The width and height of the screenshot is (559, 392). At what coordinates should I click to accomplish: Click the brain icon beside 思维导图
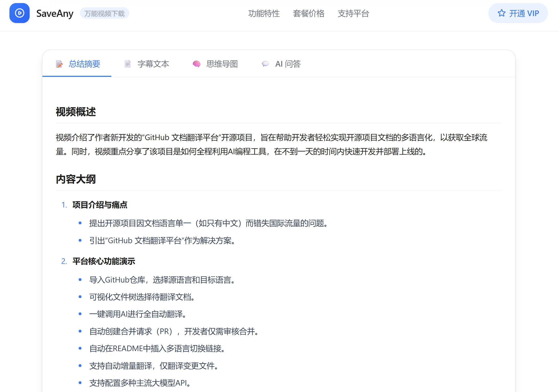point(196,64)
